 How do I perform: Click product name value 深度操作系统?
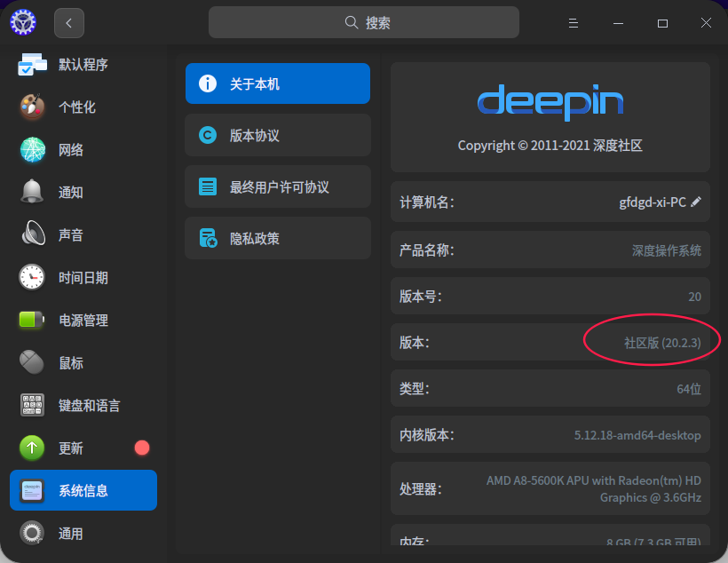(x=666, y=250)
